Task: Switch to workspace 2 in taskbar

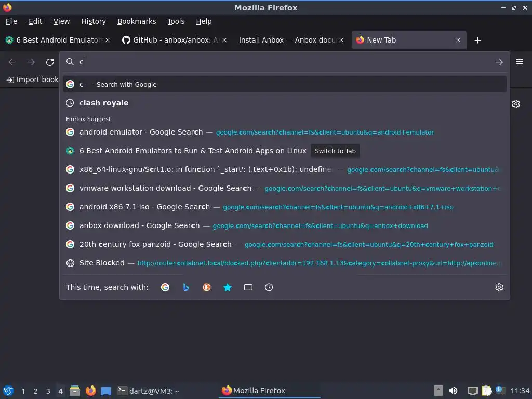Action: click(36, 391)
